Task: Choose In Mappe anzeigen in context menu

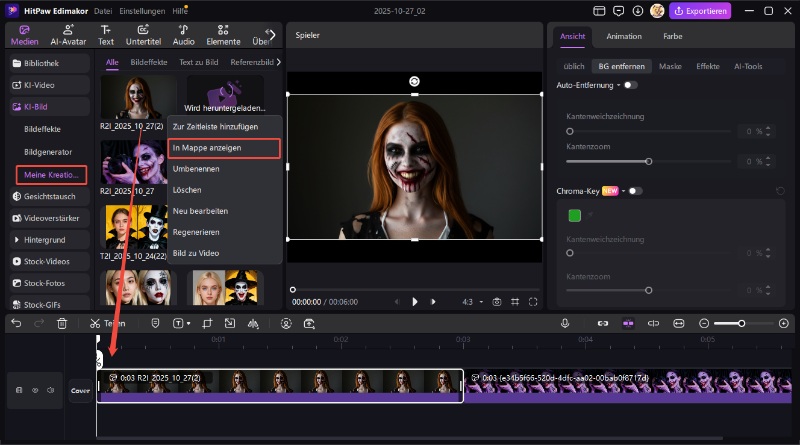Action: (224, 148)
